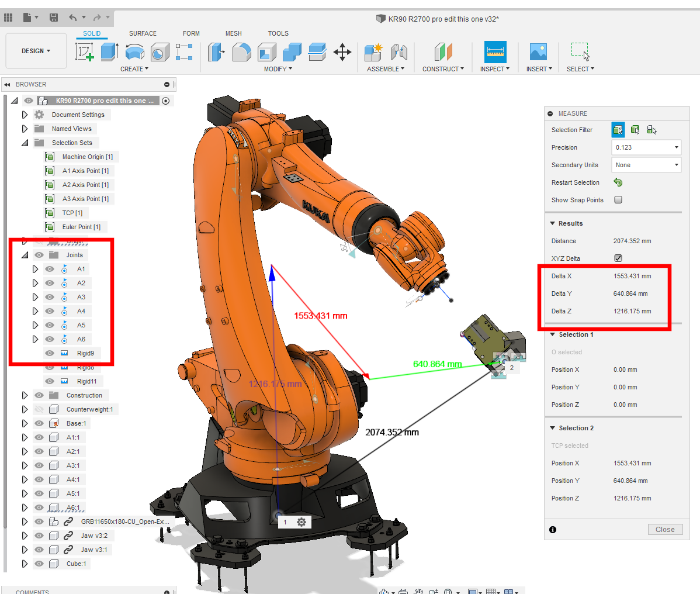Select the Move/Copy tool
The width and height of the screenshot is (700, 594).
tap(342, 52)
